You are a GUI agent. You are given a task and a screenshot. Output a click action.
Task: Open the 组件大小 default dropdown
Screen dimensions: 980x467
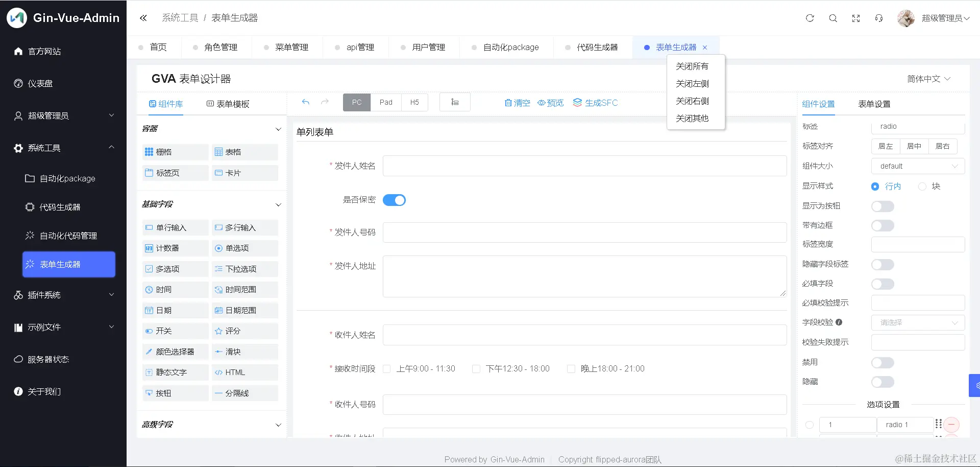click(918, 166)
